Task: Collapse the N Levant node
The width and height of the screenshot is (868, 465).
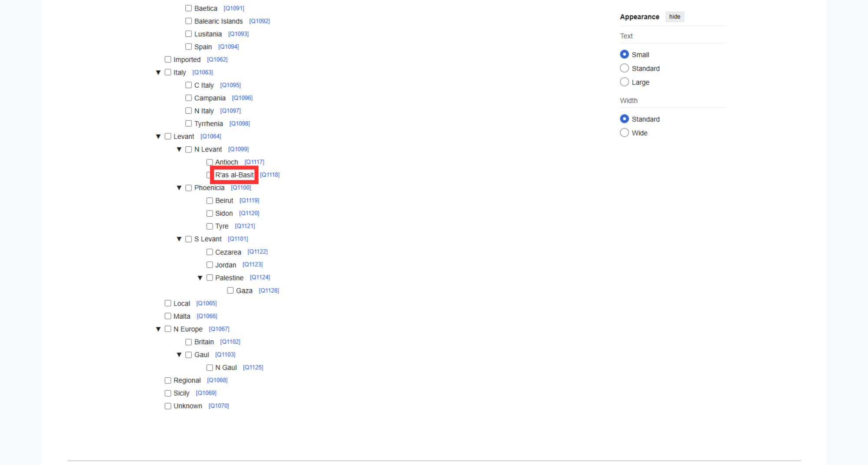Action: (179, 149)
